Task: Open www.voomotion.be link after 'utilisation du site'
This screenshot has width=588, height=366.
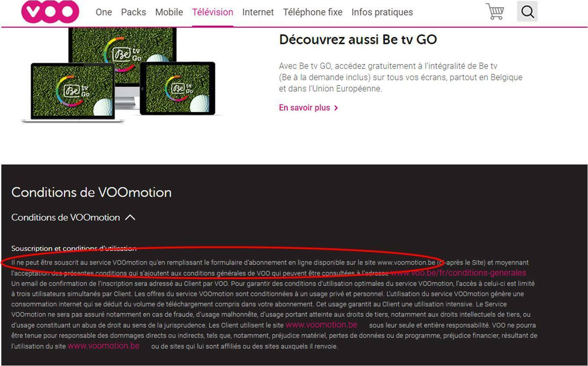Action: point(104,346)
